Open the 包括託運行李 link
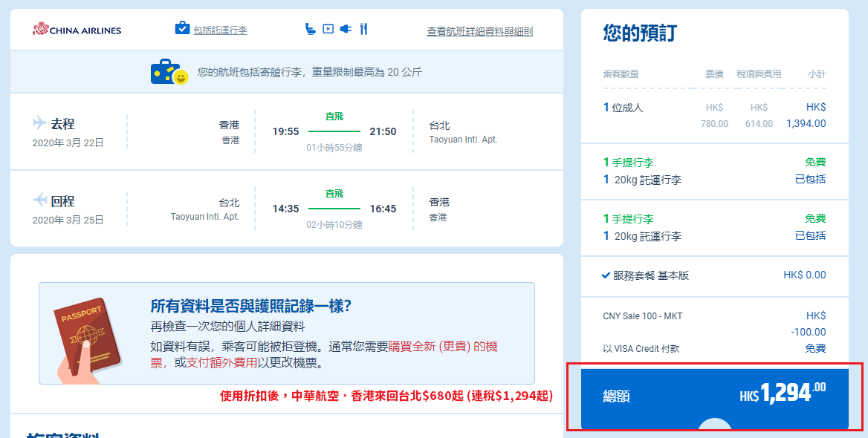Image resolution: width=868 pixels, height=438 pixels. 220,30
